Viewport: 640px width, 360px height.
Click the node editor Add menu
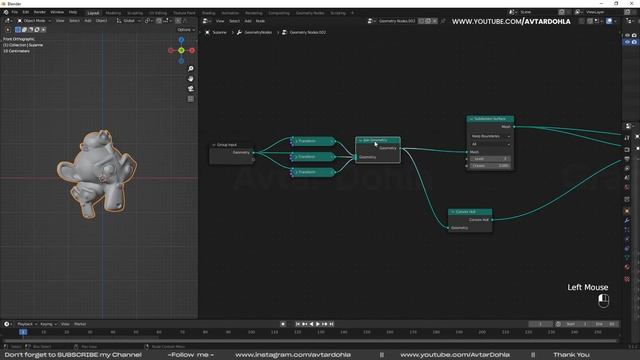click(248, 21)
